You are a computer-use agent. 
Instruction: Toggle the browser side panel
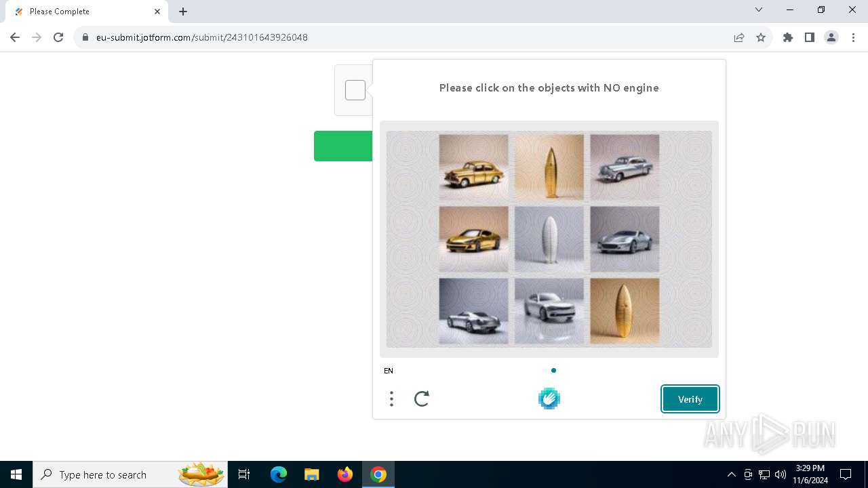(810, 37)
